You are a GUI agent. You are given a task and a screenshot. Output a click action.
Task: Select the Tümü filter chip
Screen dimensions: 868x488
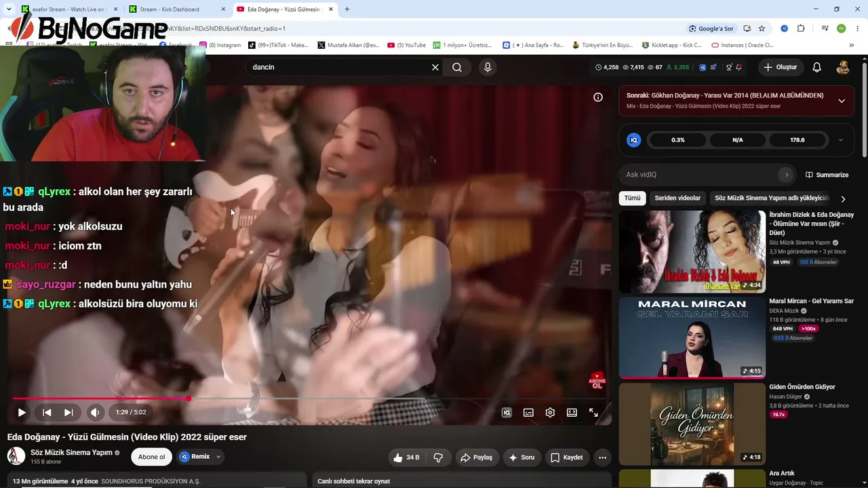(632, 198)
